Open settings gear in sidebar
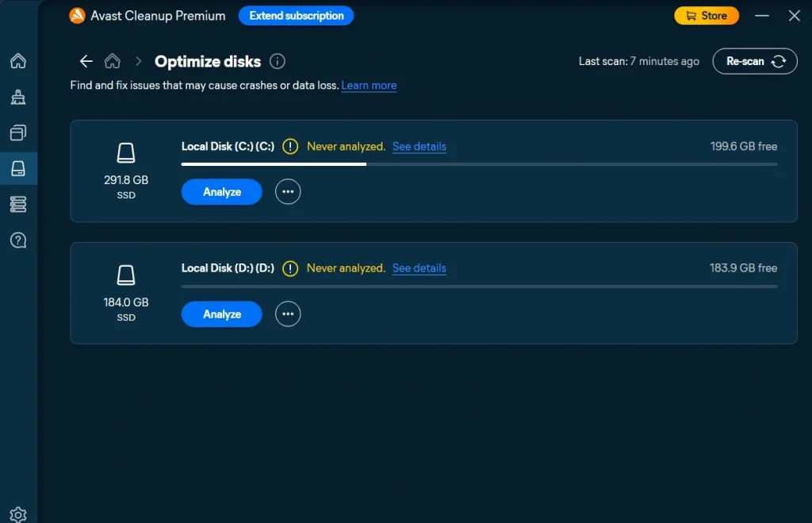The image size is (812, 523). tap(18, 515)
